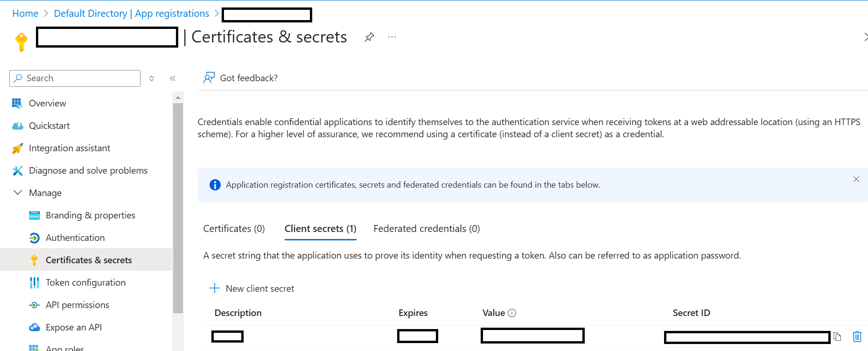Click the Certificates & secrets key icon in sidebar
The image size is (868, 351).
click(x=34, y=260)
